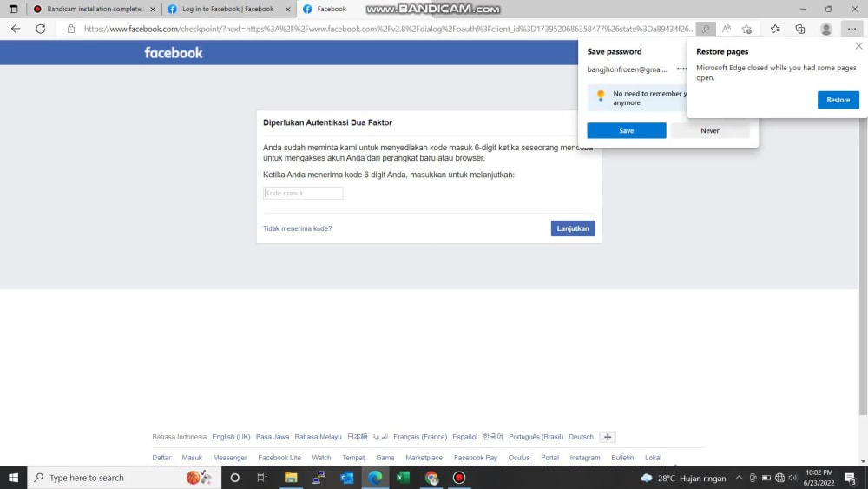This screenshot has height=489, width=868.
Task: Click the Kode masuk input field
Action: [x=303, y=194]
